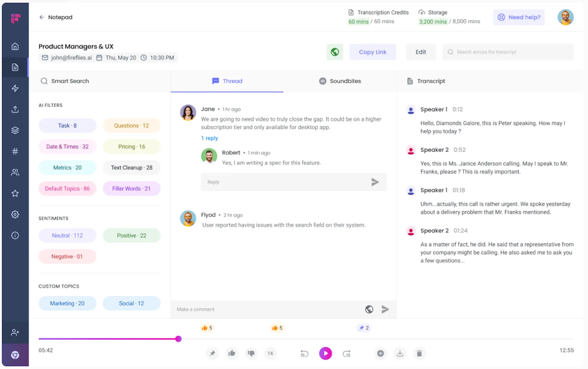
Task: Open the Notebook document icon in sidebar
Action: 15,67
